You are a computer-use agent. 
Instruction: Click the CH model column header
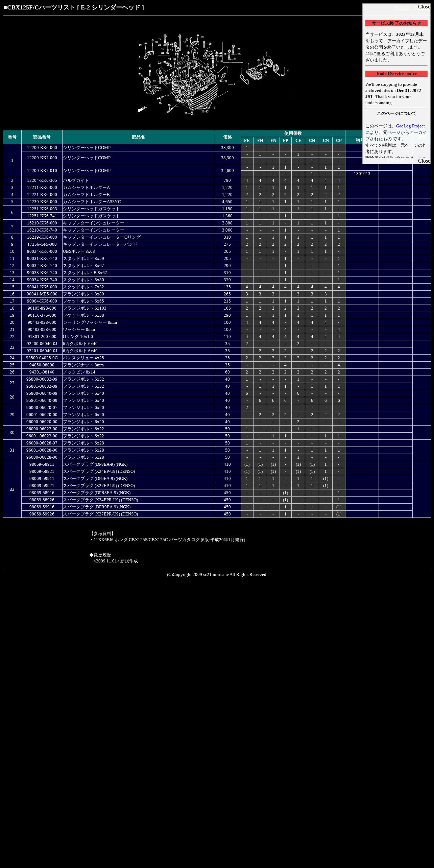(x=312, y=141)
